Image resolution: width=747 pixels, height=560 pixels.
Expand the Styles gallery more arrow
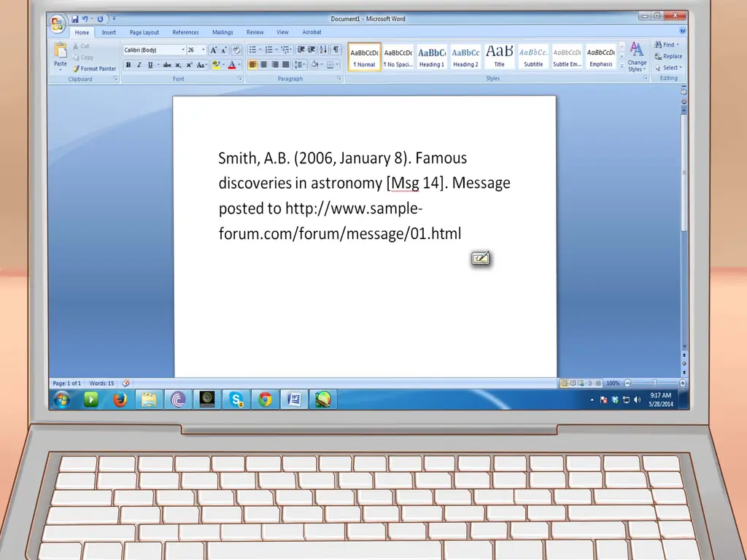(622, 66)
